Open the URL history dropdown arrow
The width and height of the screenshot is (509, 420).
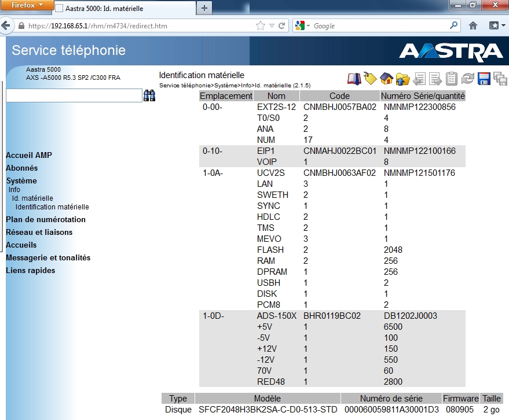click(x=272, y=25)
